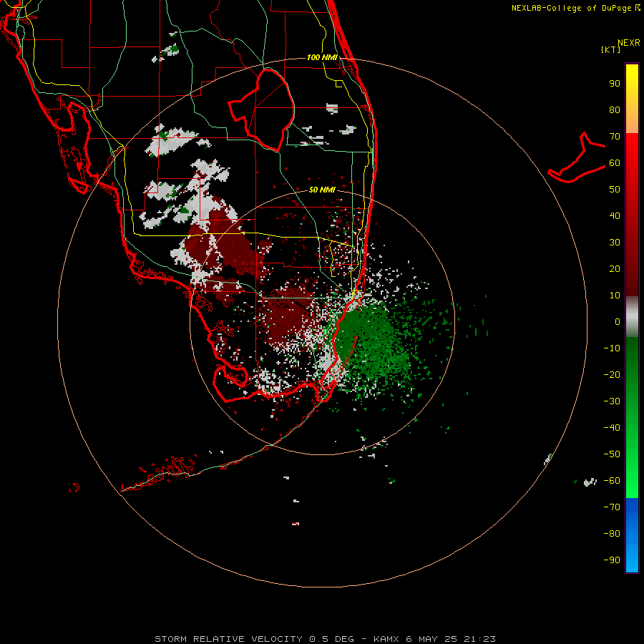Click the 80 value on the color scale
Viewport: 644px width, 644px height.
click(x=615, y=110)
